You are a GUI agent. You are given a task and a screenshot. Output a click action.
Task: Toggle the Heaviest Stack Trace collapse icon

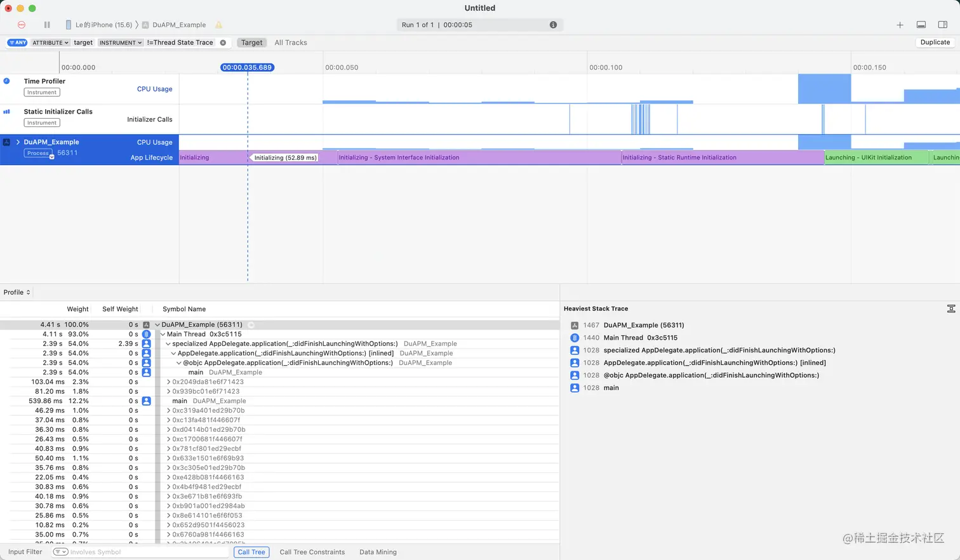951,309
